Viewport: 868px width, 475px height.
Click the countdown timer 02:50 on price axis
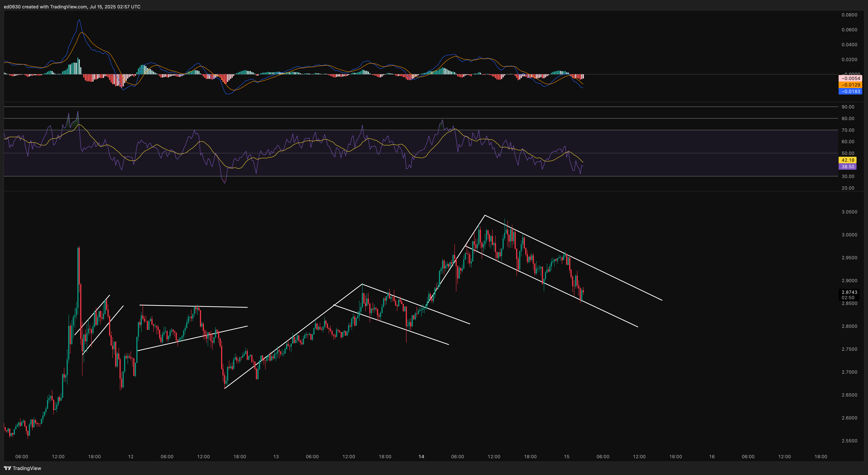click(848, 297)
